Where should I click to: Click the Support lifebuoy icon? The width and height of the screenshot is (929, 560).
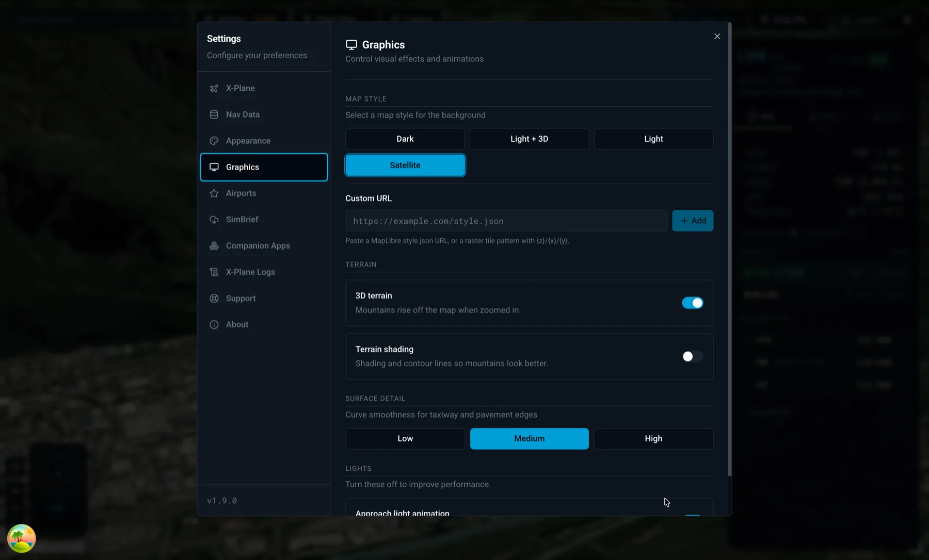pyautogui.click(x=214, y=299)
